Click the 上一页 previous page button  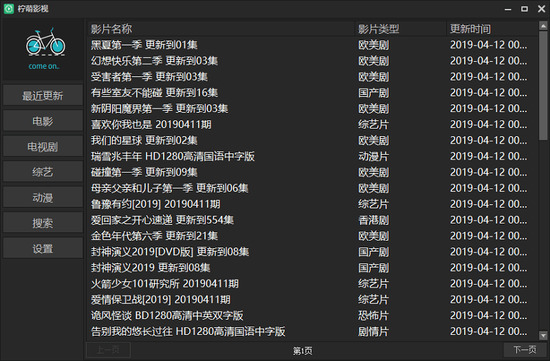[108, 350]
